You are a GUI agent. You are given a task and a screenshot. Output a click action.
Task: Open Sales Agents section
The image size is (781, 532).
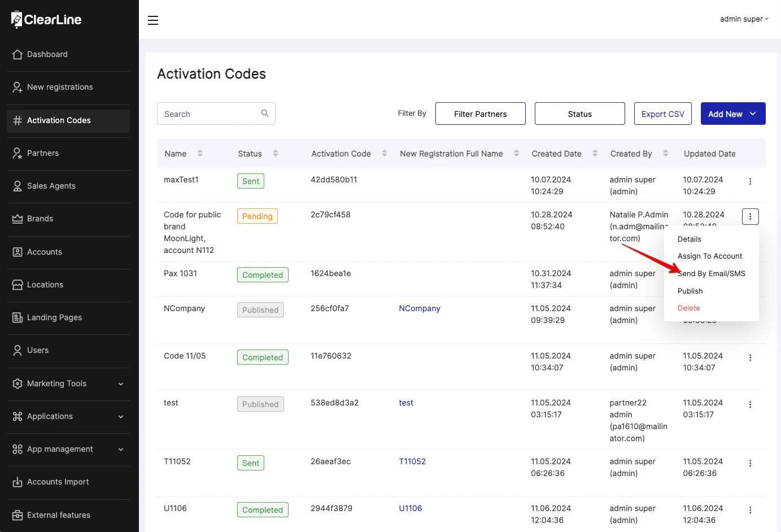pos(68,186)
